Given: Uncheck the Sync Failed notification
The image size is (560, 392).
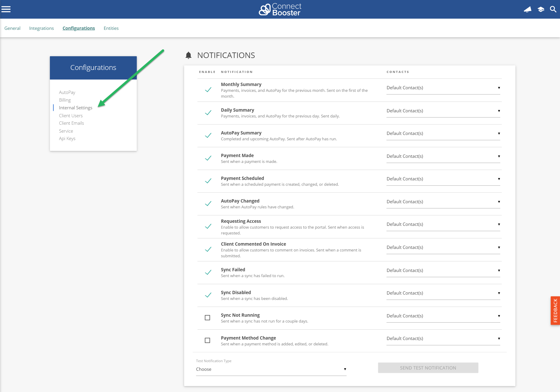Looking at the screenshot, I should point(208,272).
